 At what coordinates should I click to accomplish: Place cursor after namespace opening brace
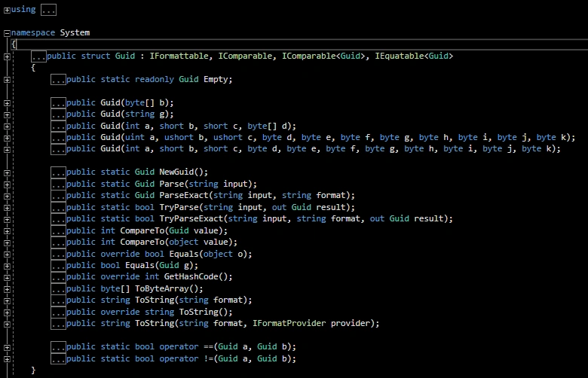tap(17, 44)
